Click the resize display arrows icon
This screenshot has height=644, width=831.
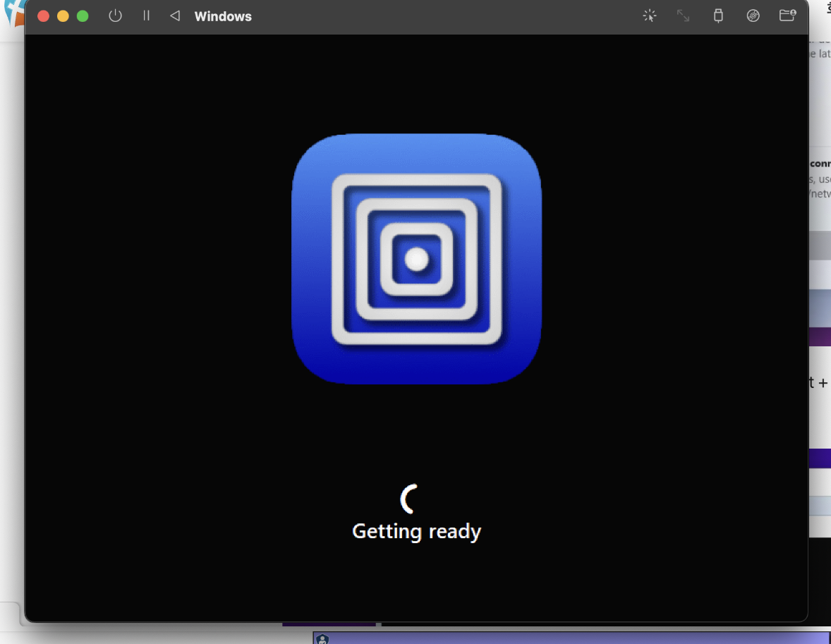pos(683,16)
